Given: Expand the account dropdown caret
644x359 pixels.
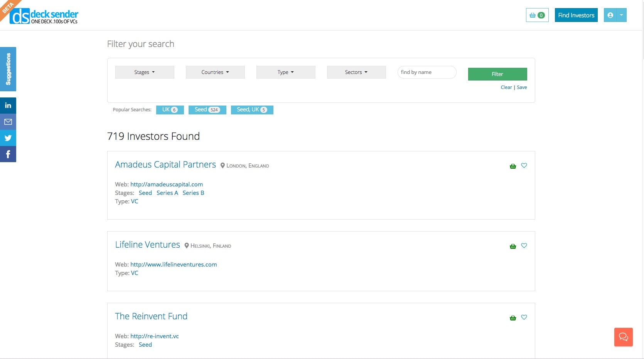Looking at the screenshot, I should (x=621, y=15).
